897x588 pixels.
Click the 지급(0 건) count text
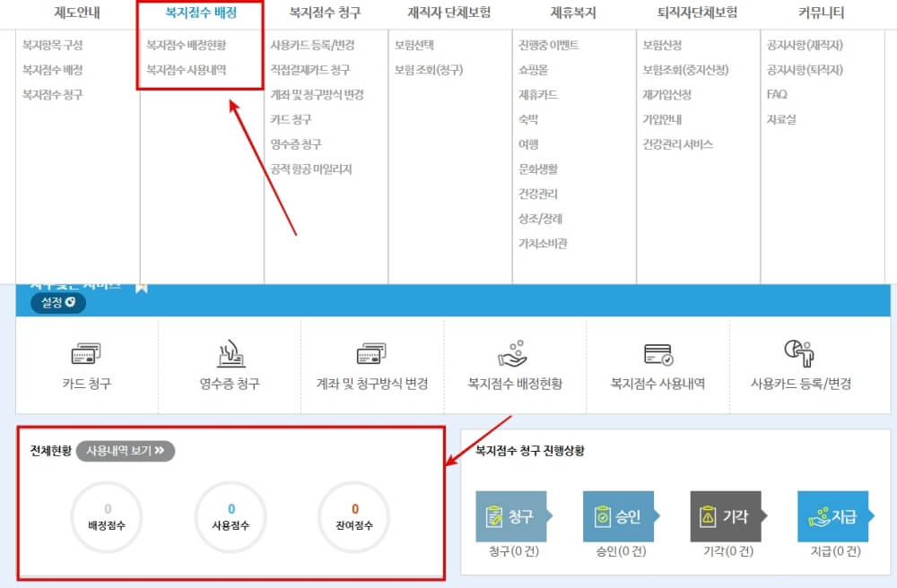tap(835, 551)
